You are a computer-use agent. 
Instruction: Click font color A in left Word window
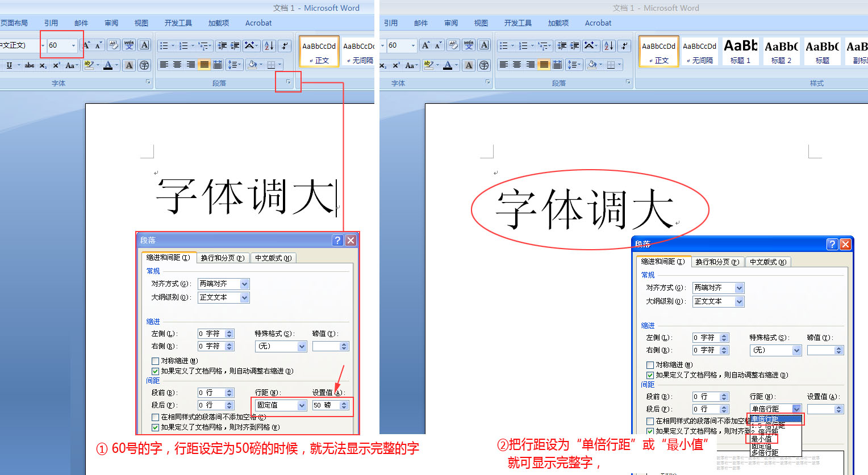tap(108, 65)
